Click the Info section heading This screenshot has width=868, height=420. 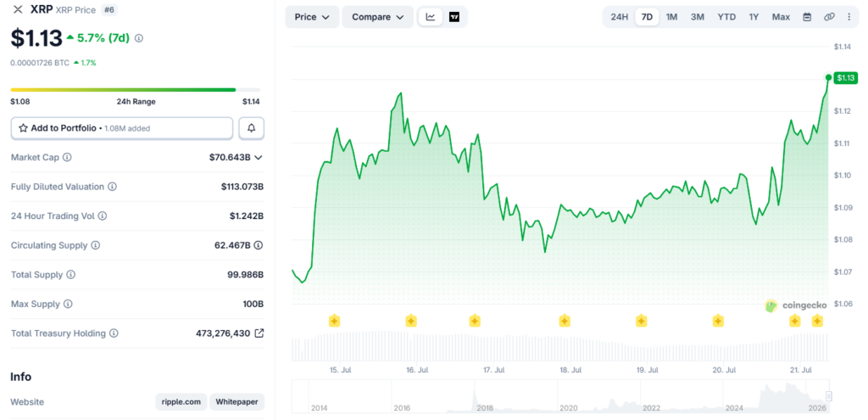21,377
